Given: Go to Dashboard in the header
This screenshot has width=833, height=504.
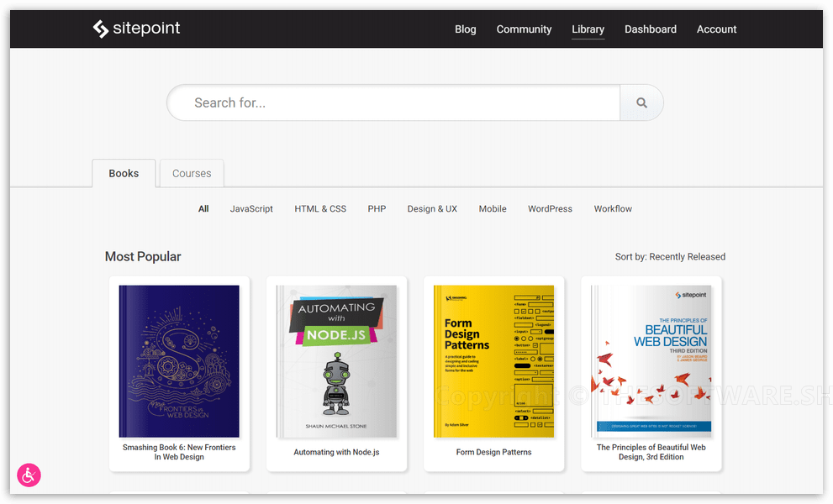Looking at the screenshot, I should pyautogui.click(x=651, y=29).
